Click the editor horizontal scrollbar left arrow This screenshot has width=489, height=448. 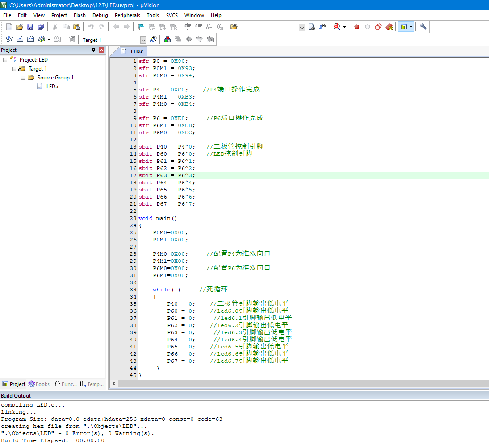tap(114, 384)
